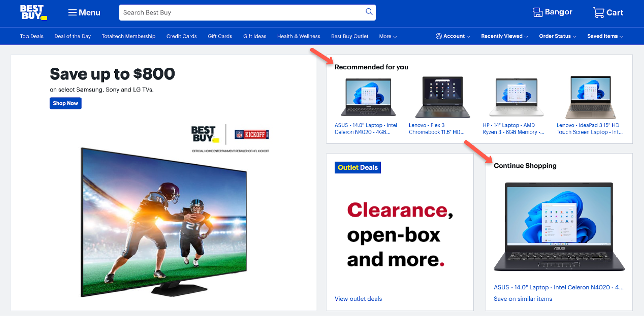Go to Top Deals
Viewport: 644px width, 316px height.
pyautogui.click(x=32, y=36)
